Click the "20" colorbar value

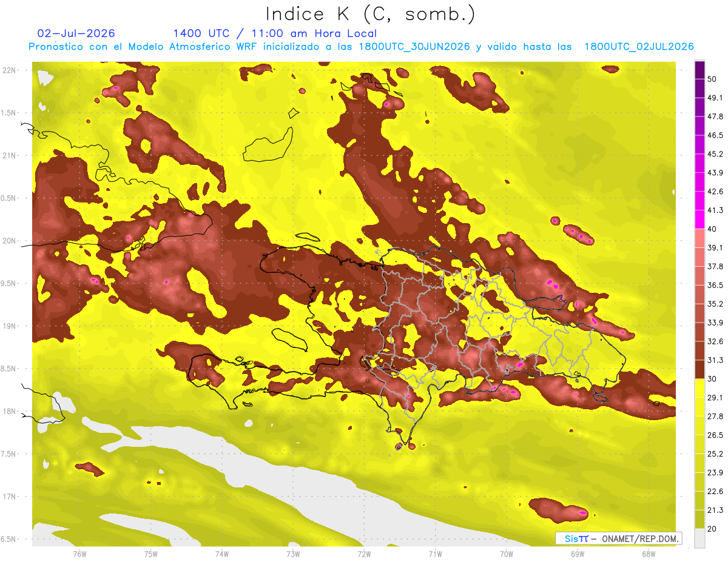click(712, 528)
